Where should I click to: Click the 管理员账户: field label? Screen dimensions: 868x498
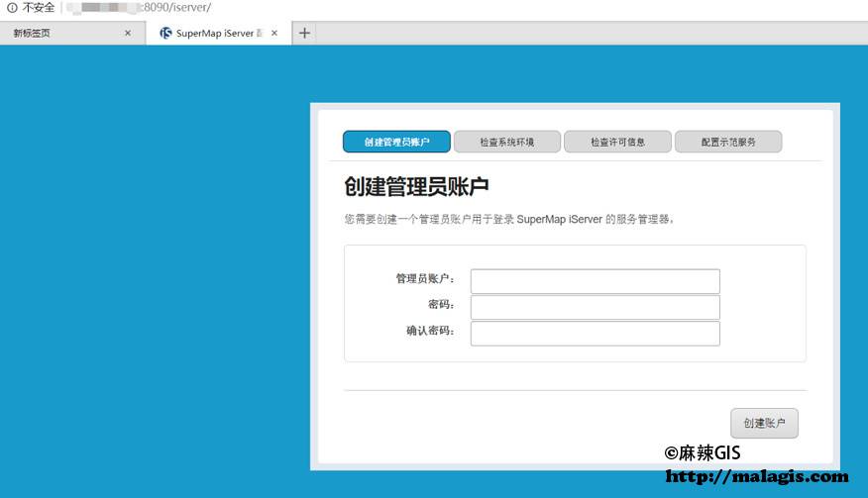[x=425, y=278]
